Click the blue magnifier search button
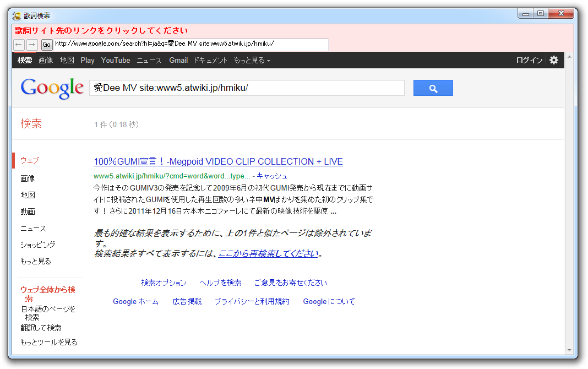588x369 pixels. point(433,88)
